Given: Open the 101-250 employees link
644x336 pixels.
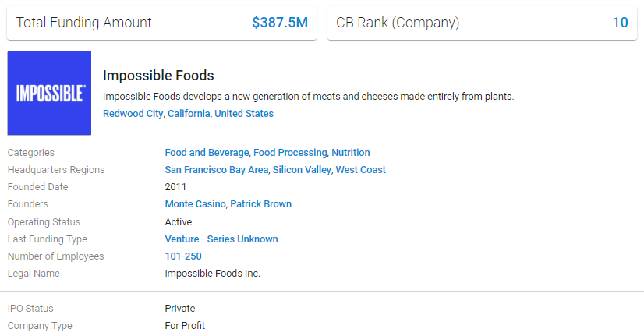Looking at the screenshot, I should click(x=183, y=256).
